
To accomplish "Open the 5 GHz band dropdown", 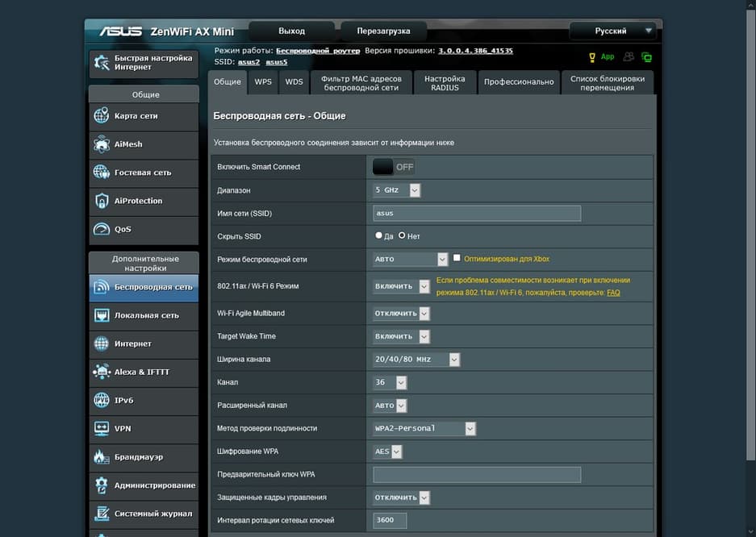I will [397, 190].
